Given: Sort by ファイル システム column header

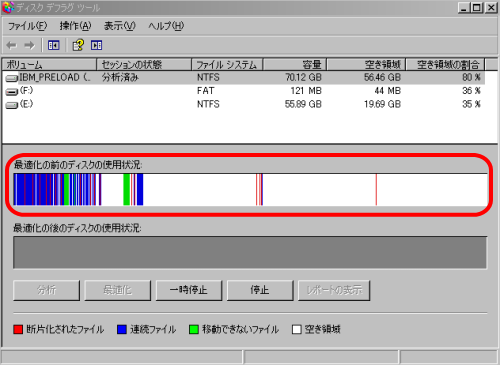Looking at the screenshot, I should [x=227, y=64].
